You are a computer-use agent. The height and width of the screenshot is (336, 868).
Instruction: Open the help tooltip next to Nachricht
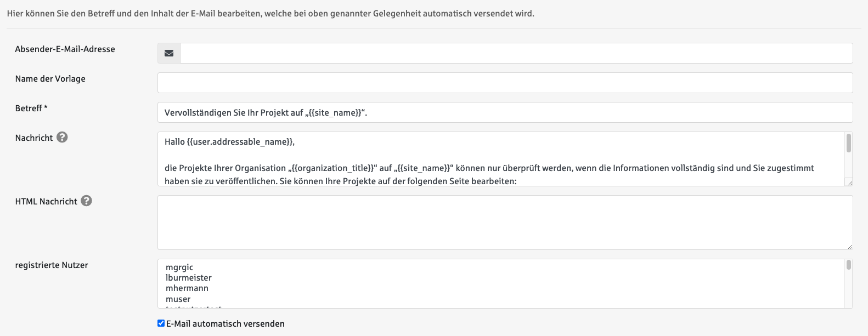coord(60,138)
